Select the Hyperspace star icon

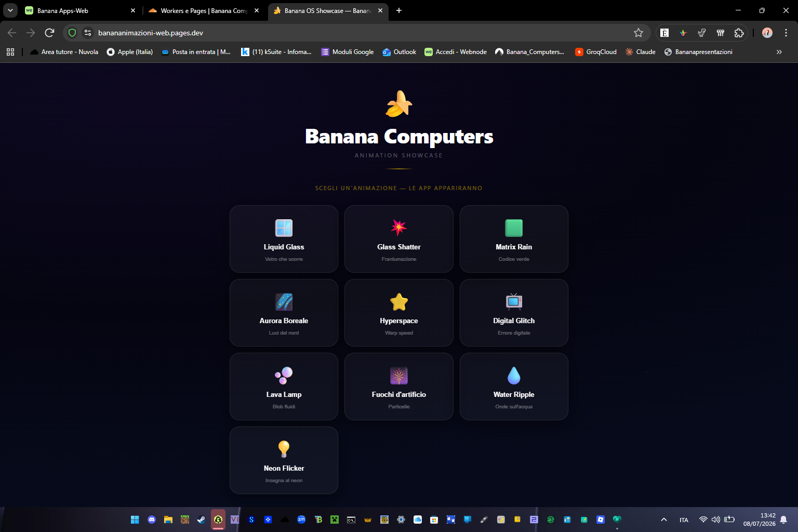399,302
